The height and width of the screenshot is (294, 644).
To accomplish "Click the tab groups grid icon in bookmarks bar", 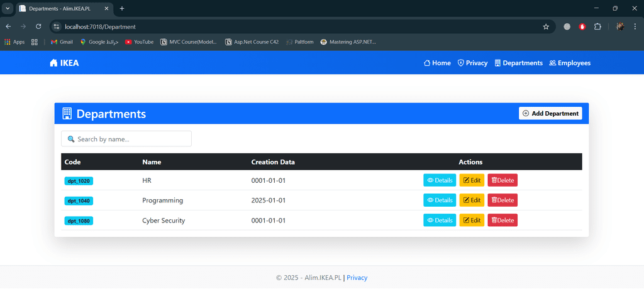I will 35,42.
